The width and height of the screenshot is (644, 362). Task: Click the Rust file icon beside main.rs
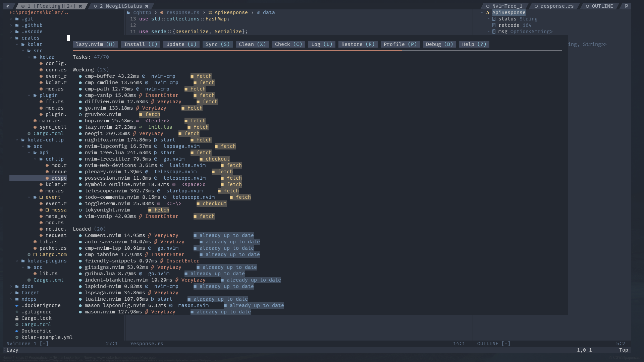35,121
